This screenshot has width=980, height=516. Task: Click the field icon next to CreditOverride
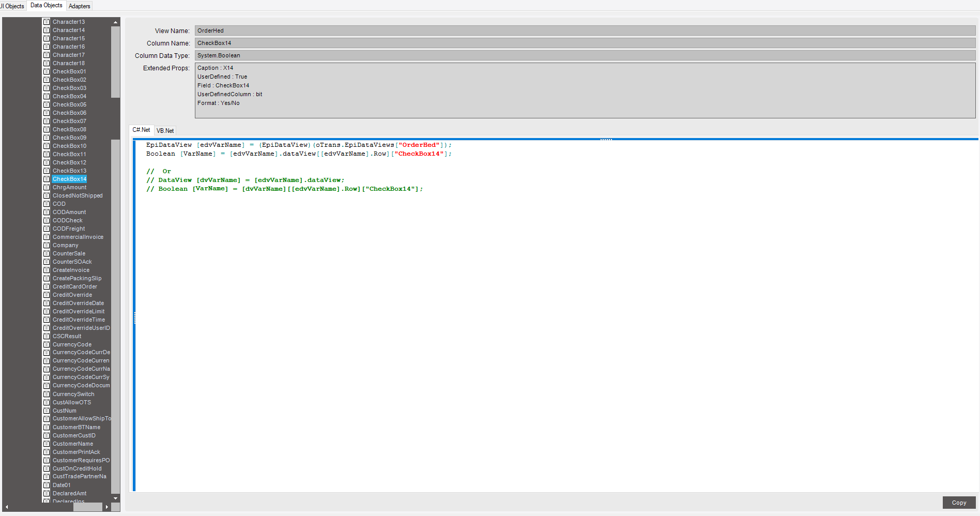[x=47, y=295]
